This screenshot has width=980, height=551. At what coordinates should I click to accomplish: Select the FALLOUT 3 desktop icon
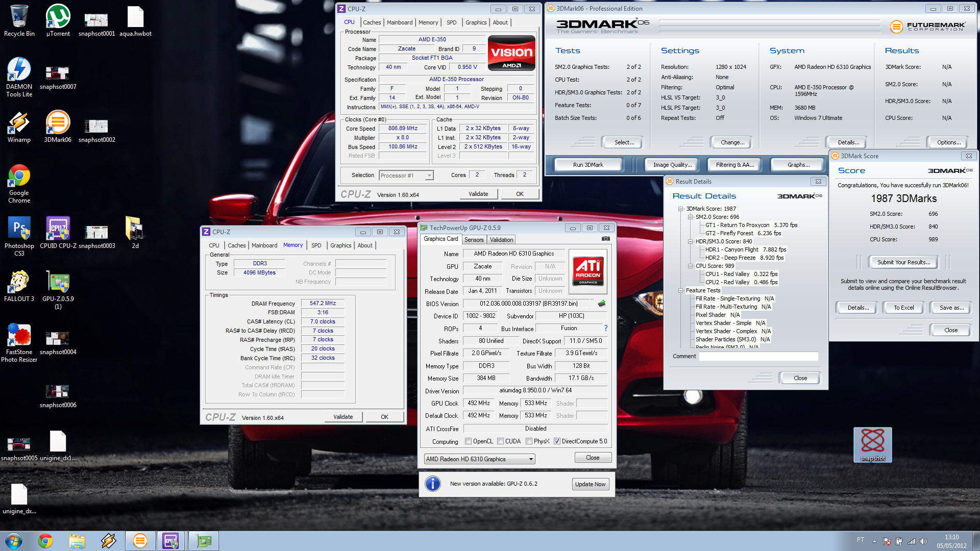coord(19,286)
